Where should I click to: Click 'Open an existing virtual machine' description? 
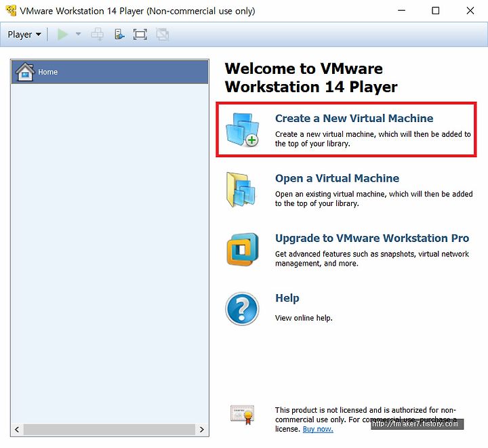(x=373, y=199)
